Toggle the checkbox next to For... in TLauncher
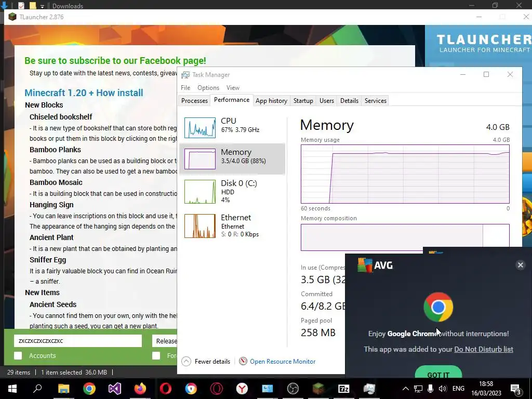532x399 pixels. 156,355
